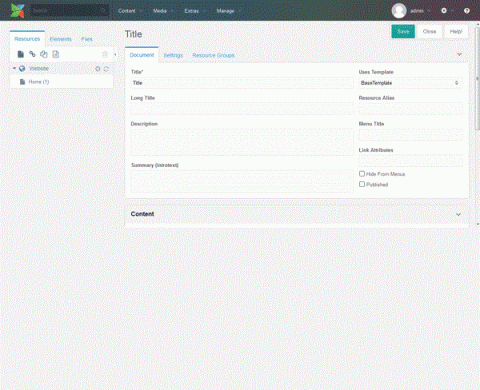The image size is (480, 390).
Task: Click the Website globe icon
Action: point(22,68)
